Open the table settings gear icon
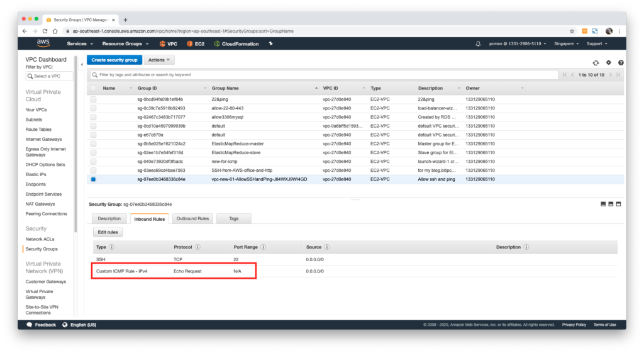The height and width of the screenshot is (353, 644). pyautogui.click(x=608, y=62)
